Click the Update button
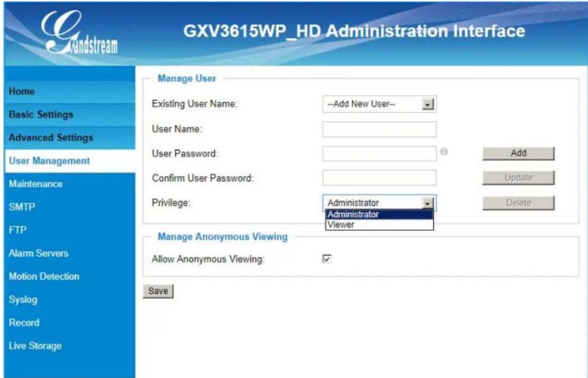This screenshot has width=588, height=378. (x=518, y=178)
